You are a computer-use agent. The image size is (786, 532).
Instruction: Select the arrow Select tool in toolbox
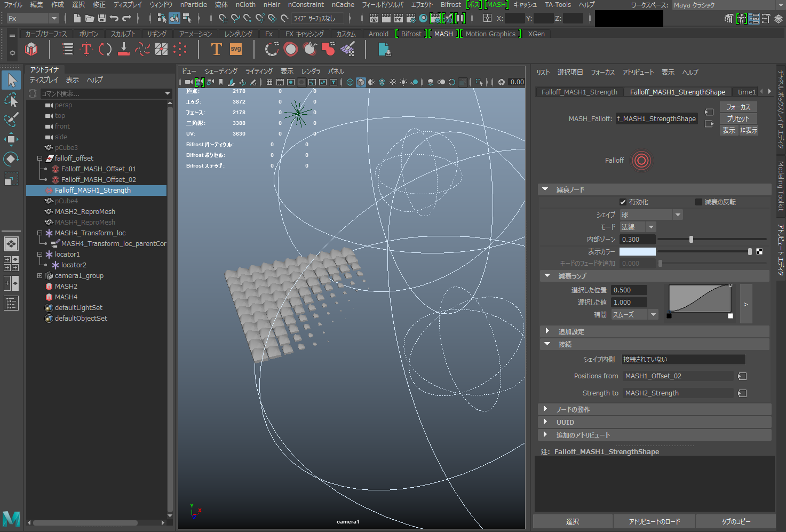[x=11, y=80]
